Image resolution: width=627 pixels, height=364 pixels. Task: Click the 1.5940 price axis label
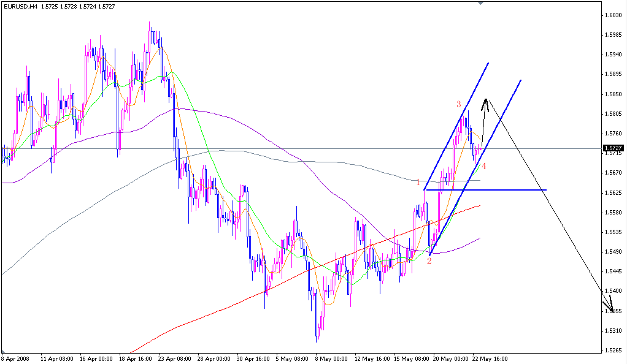pos(614,55)
